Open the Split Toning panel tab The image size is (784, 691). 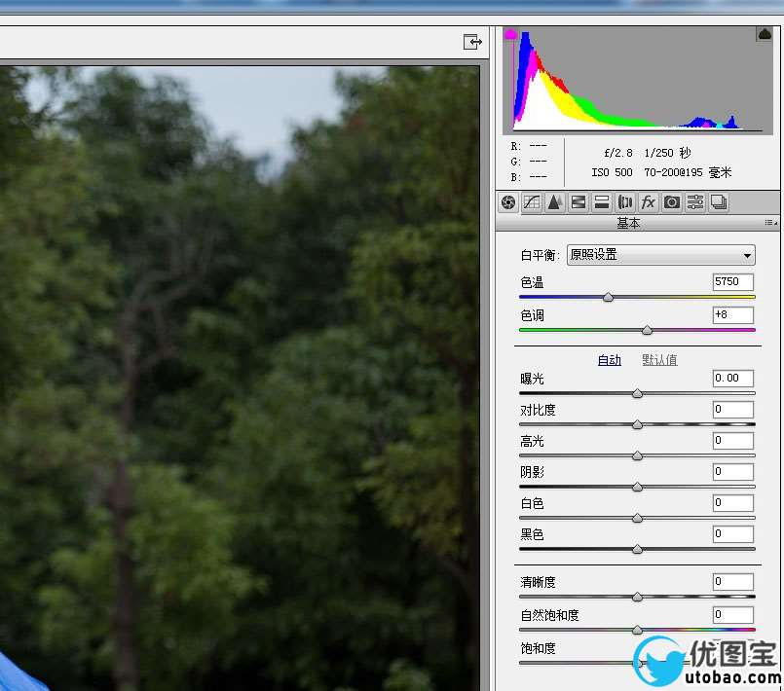point(602,202)
